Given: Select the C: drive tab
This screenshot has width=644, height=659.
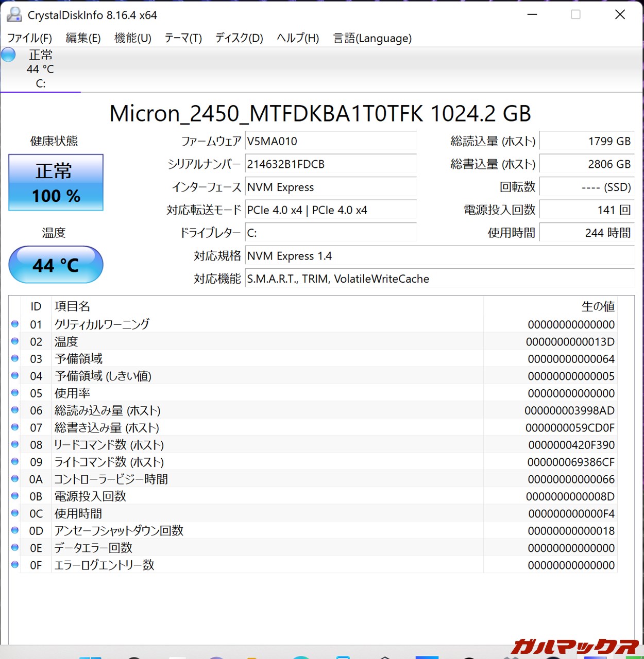Looking at the screenshot, I should [x=40, y=70].
